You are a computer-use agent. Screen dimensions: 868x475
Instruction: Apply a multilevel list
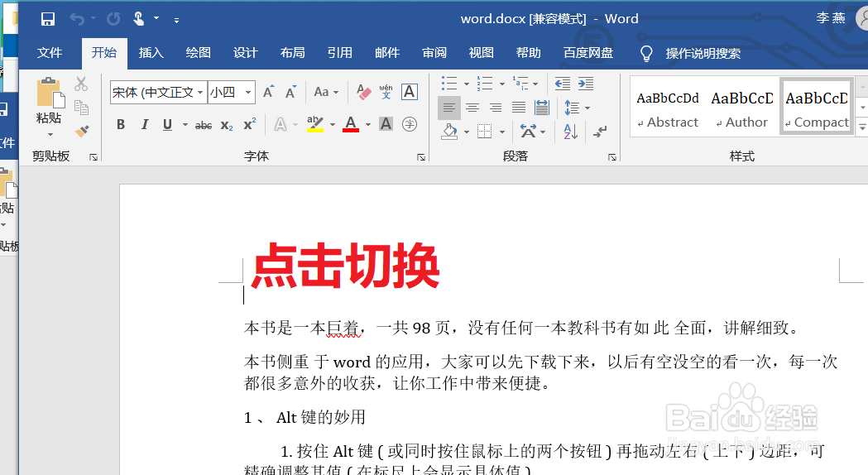520,84
